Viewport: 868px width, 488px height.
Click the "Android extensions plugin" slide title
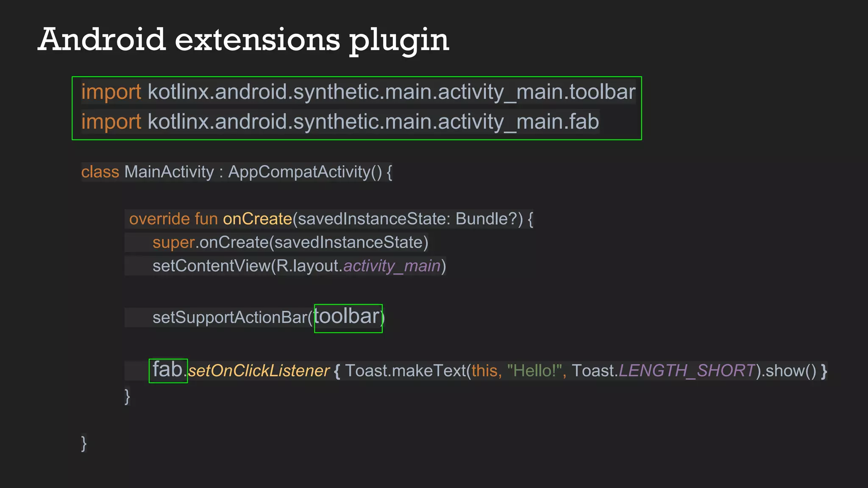coord(244,40)
